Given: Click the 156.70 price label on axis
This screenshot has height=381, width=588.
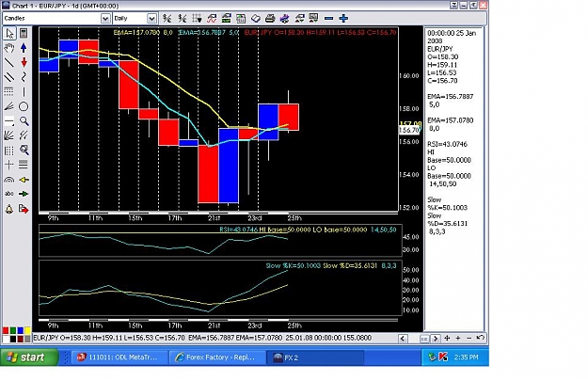Looking at the screenshot, I should point(409,130).
